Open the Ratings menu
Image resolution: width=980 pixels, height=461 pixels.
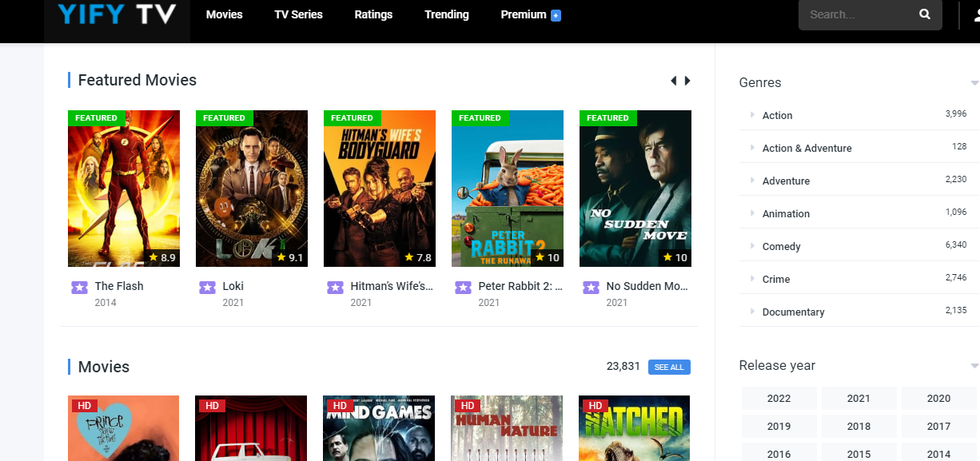(373, 14)
